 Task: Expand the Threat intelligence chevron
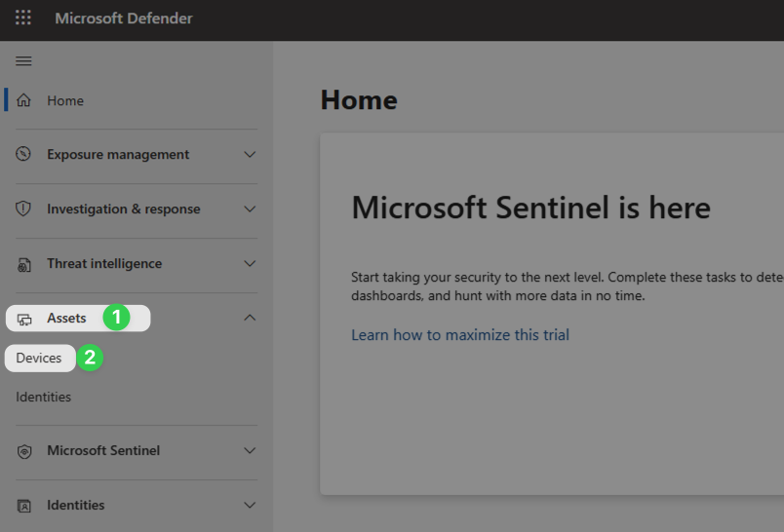click(250, 263)
